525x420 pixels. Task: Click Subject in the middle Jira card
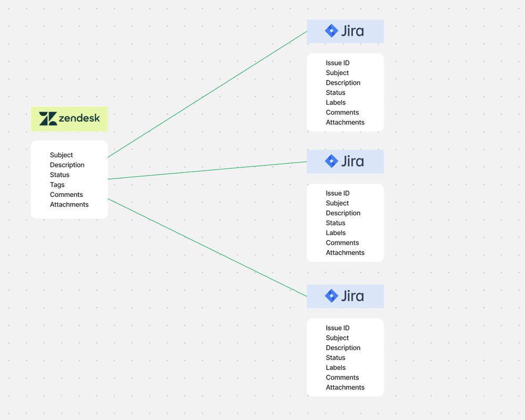(x=337, y=203)
